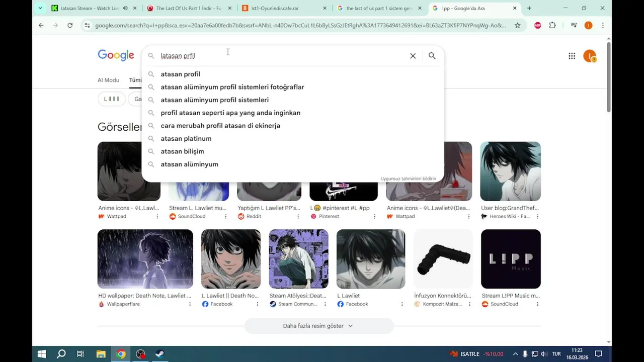
Task: Click the ISATR.E stock widget on taskbar
Action: (476, 354)
